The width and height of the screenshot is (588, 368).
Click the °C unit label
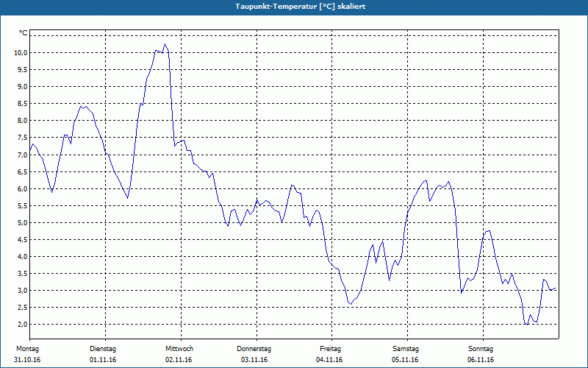pos(24,33)
